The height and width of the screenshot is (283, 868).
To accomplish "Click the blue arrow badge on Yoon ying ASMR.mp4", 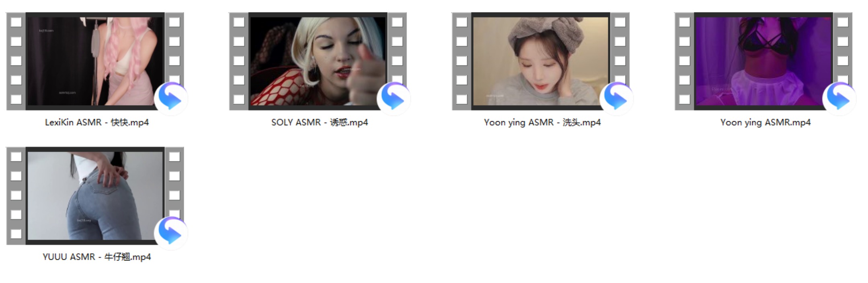I will [x=839, y=98].
